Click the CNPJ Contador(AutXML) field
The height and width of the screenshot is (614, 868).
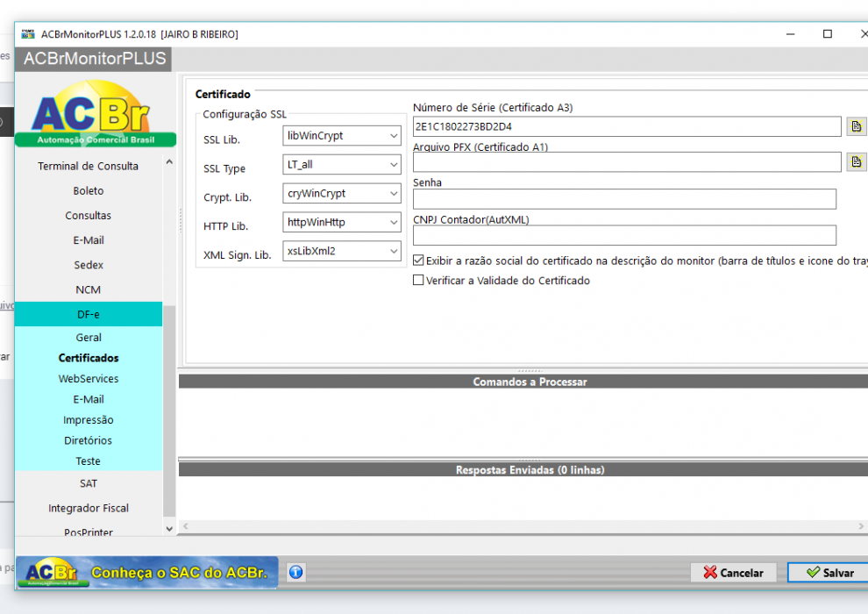(x=624, y=235)
